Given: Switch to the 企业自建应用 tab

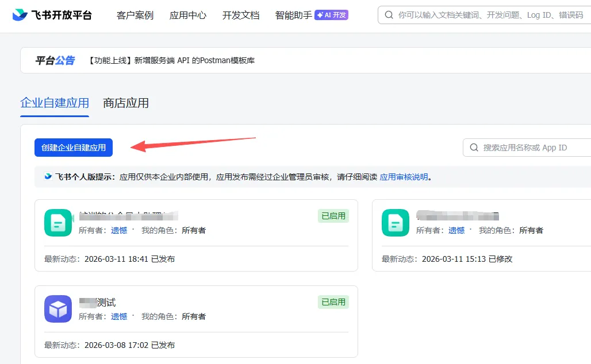Looking at the screenshot, I should click(x=55, y=103).
